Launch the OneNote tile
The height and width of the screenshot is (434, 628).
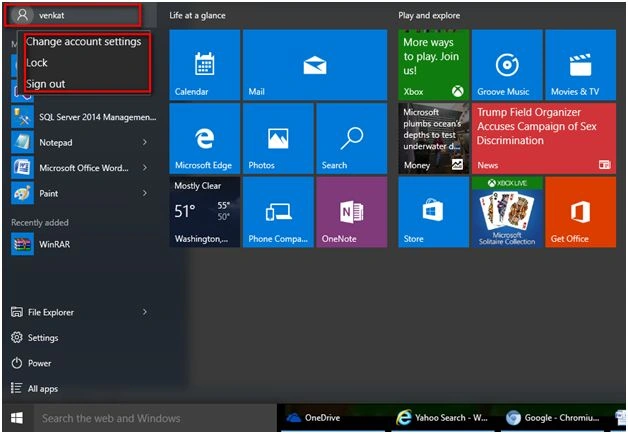[x=352, y=212]
